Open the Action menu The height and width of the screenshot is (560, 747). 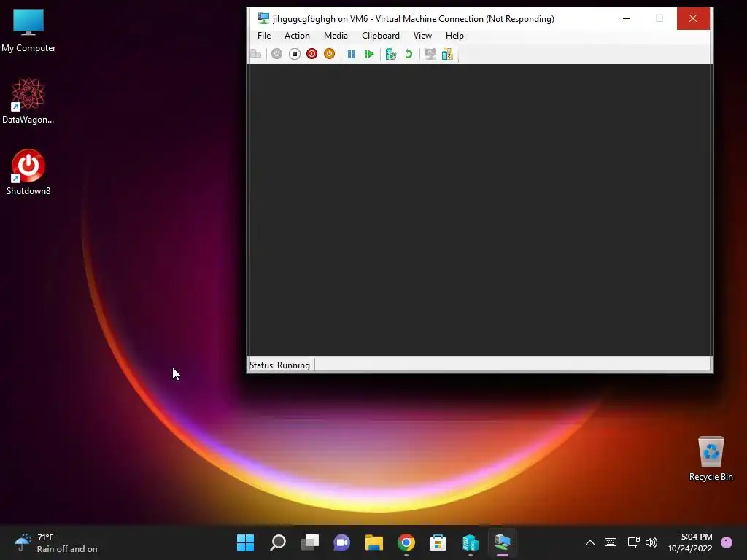(x=297, y=36)
